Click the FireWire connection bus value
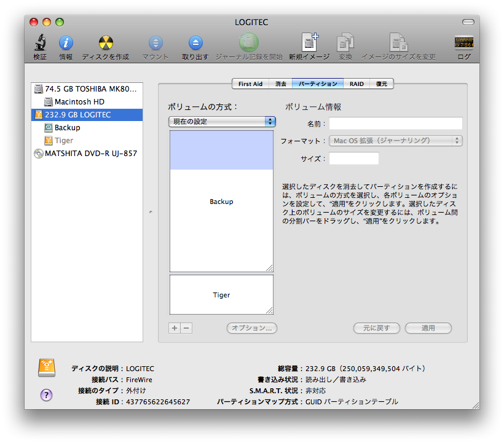The image size is (504, 443). pos(139,380)
